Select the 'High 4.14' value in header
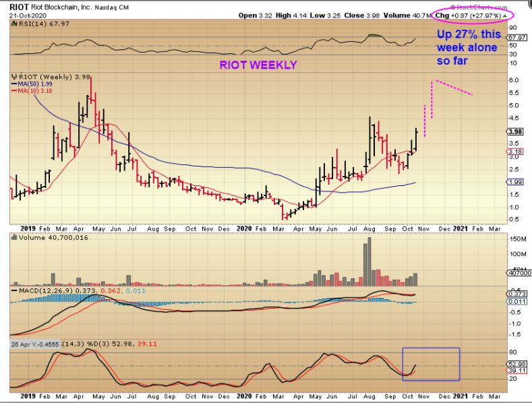The width and height of the screenshot is (532, 403). pyautogui.click(x=291, y=15)
